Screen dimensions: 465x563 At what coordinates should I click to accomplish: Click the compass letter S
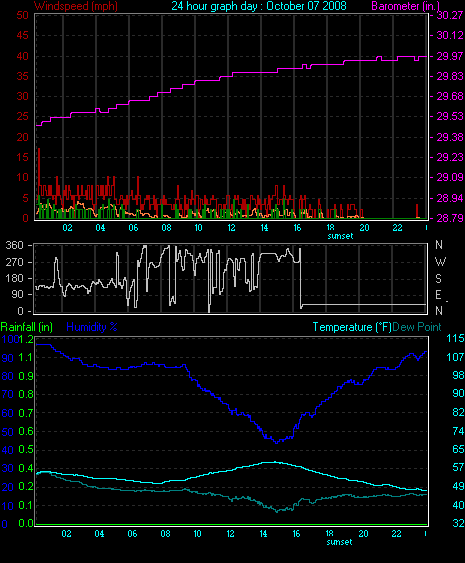pyautogui.click(x=438, y=279)
